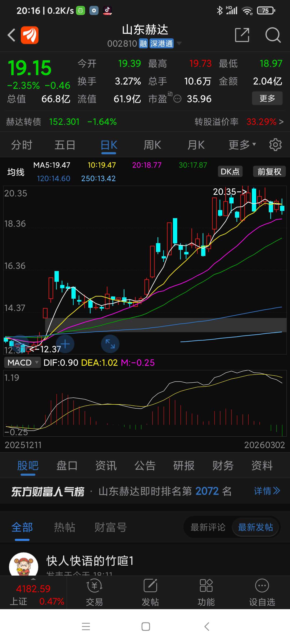Screen dimensions: 290x644
Task: Select the 财富号 posts filter
Action: tap(111, 527)
